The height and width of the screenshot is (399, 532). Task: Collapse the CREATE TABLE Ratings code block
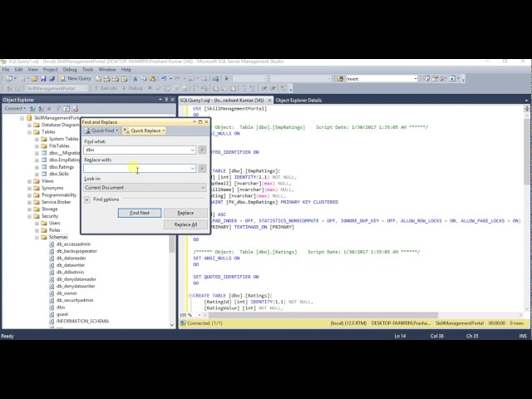point(190,296)
